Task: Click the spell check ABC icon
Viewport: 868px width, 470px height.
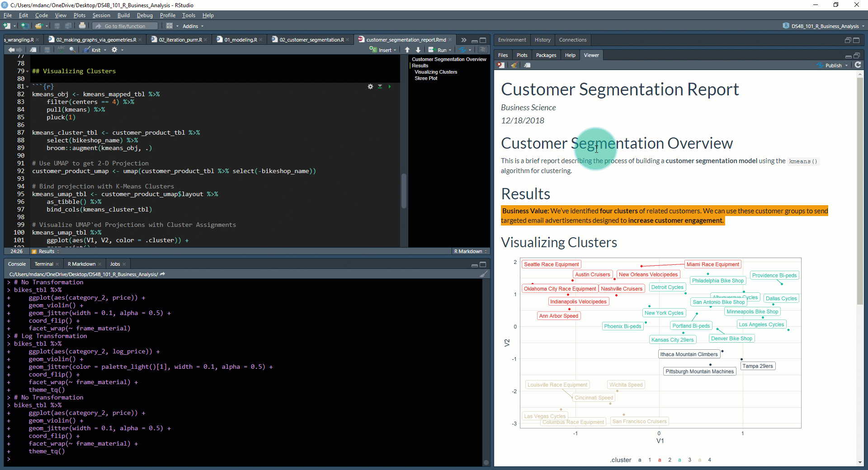Action: [61, 50]
